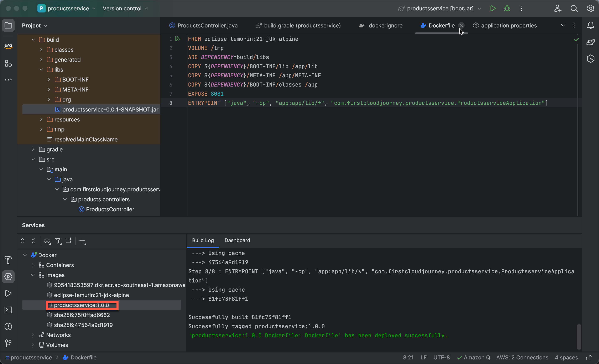Click the inspections green checkmark in editor
The width and height of the screenshot is (599, 364).
576,39
